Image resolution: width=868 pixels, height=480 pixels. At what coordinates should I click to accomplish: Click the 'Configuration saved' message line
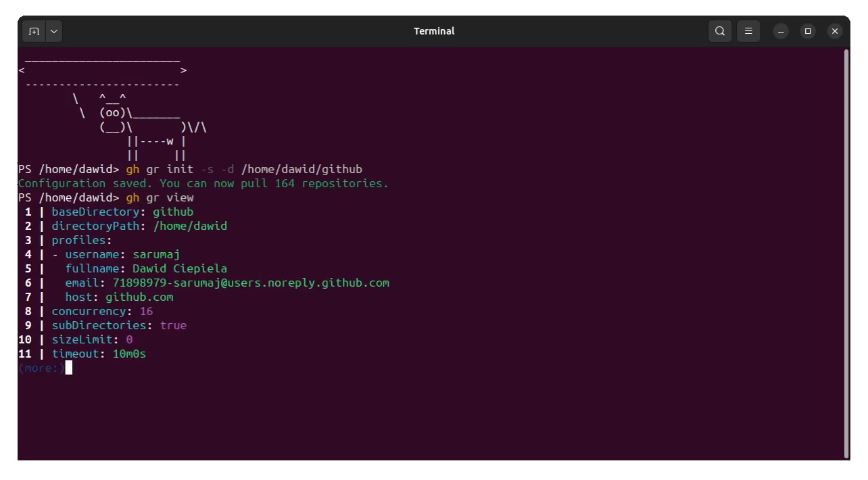pos(203,183)
